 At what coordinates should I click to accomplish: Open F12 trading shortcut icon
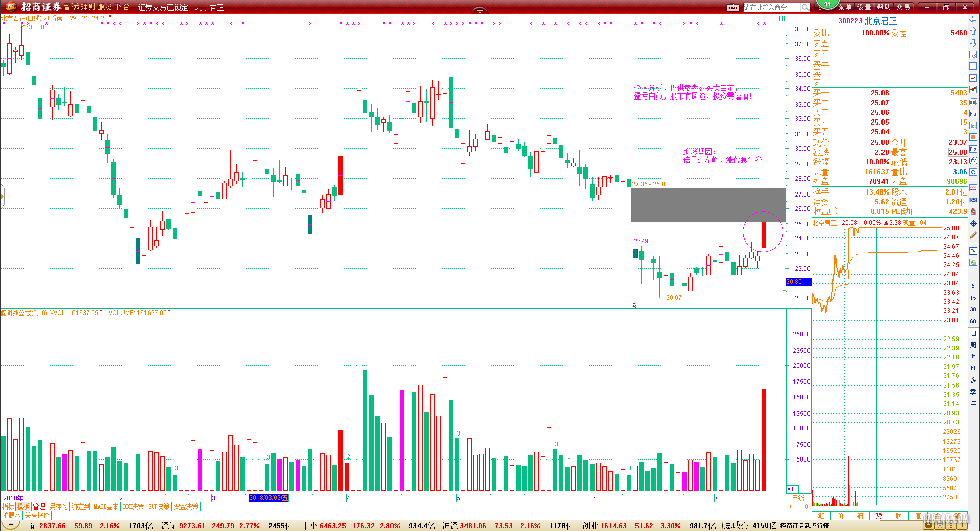[x=973, y=149]
